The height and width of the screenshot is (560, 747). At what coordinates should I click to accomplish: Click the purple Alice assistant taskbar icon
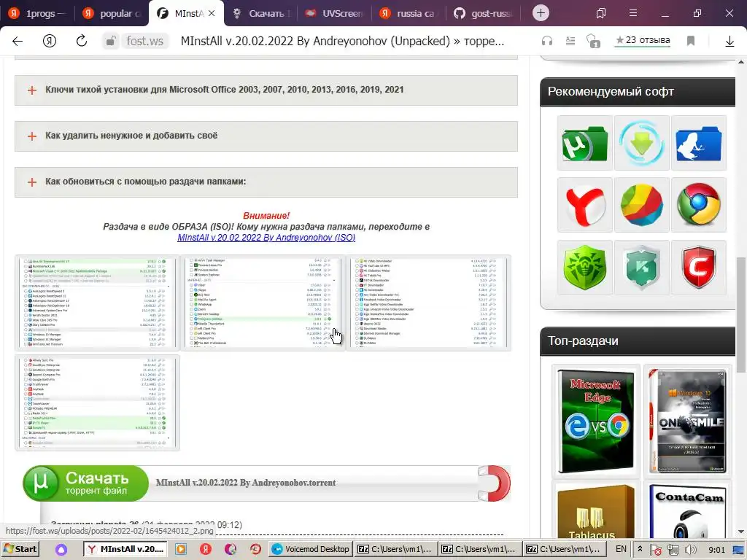pyautogui.click(x=61, y=550)
